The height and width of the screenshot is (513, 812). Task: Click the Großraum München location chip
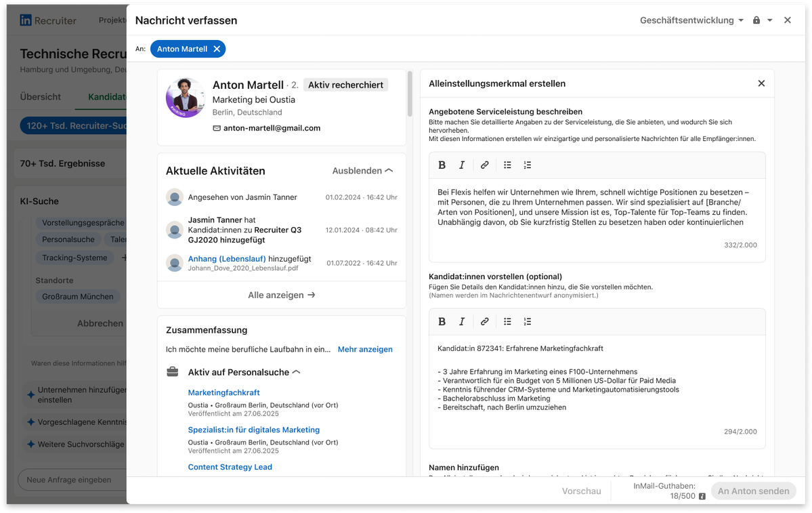[x=78, y=296]
